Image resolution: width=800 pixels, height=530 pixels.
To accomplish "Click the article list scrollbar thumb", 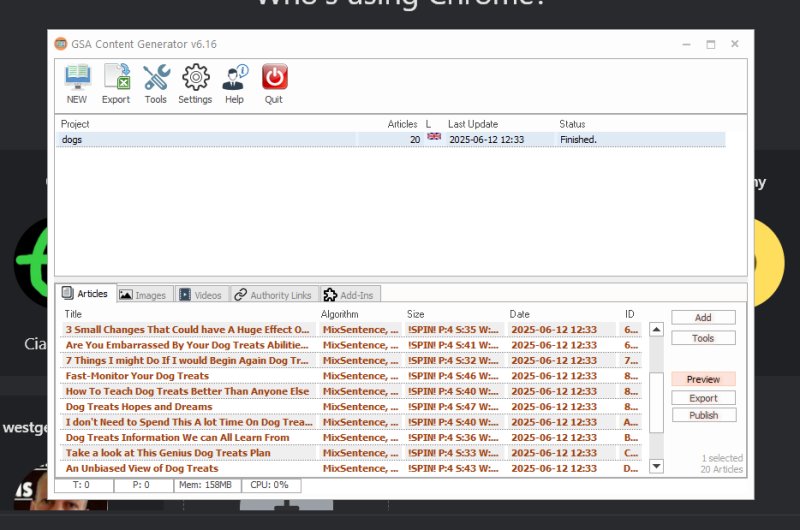I will pos(656,402).
